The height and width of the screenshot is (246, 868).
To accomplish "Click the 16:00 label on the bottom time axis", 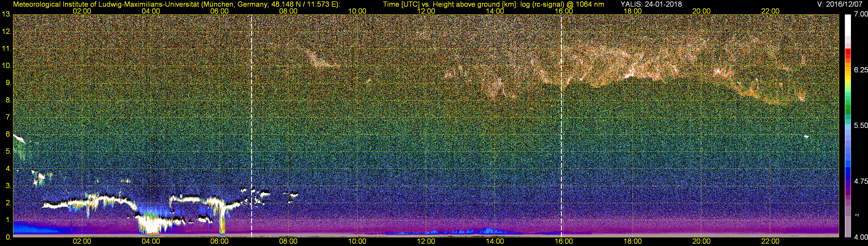I will click(564, 241).
